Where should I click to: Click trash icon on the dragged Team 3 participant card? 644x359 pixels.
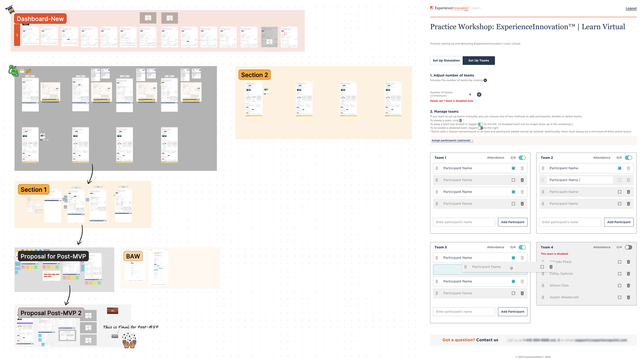pos(551,267)
